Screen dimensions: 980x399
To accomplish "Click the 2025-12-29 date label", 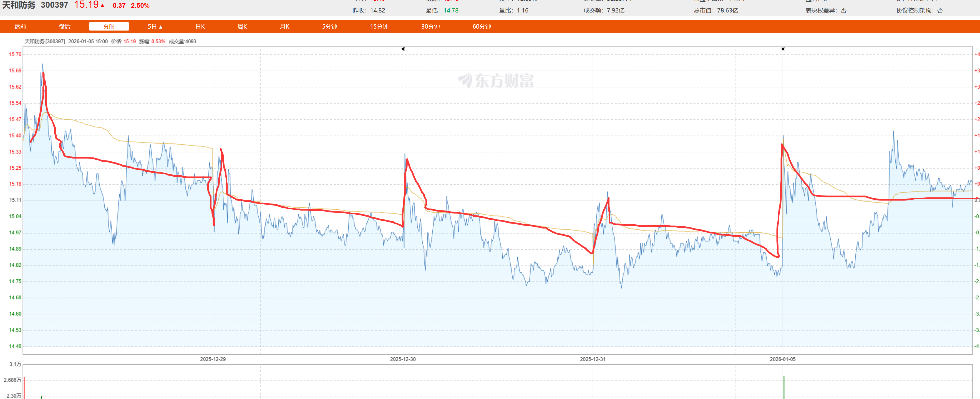I will point(213,359).
